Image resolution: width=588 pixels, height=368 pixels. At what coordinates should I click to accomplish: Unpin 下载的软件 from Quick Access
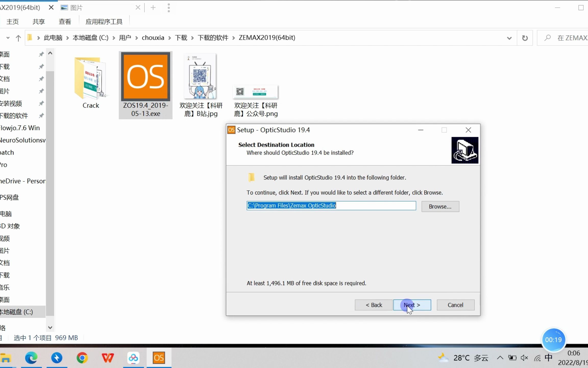(x=41, y=116)
